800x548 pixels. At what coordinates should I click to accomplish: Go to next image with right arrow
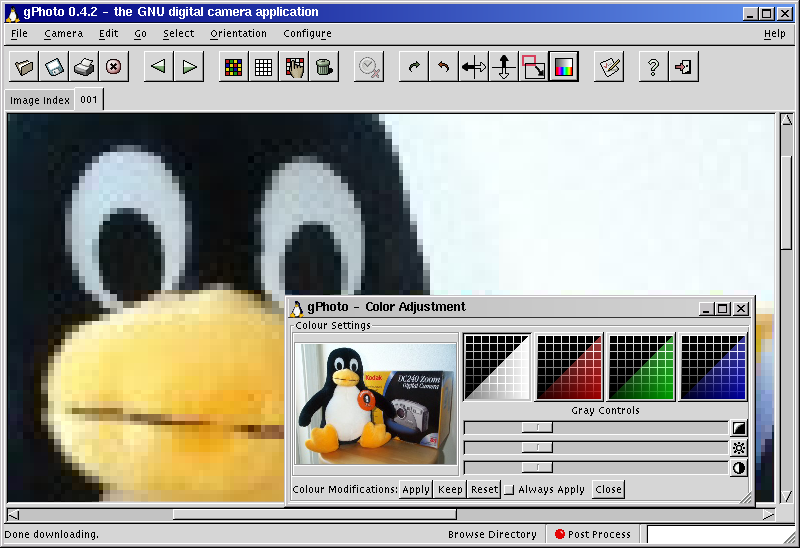[189, 66]
